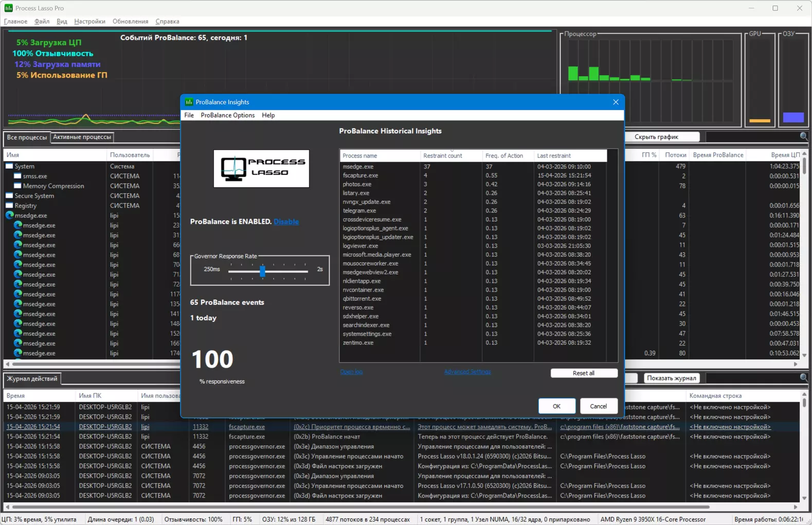The width and height of the screenshot is (812, 525).
Task: Switch to the Активные процессы tab
Action: point(82,137)
